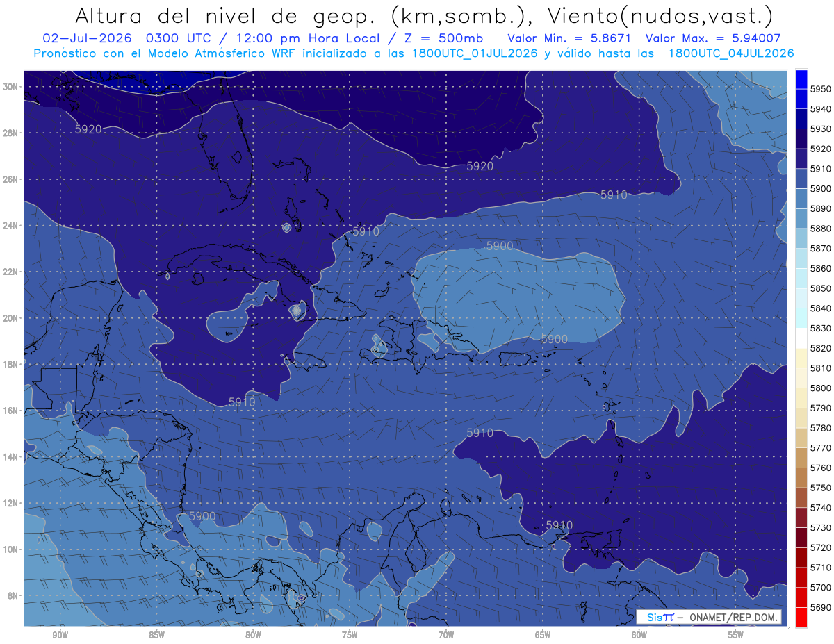Click the SisTT ONAMET/REP.DOM. logo box
Image resolution: width=834 pixels, height=644 pixels.
[708, 617]
